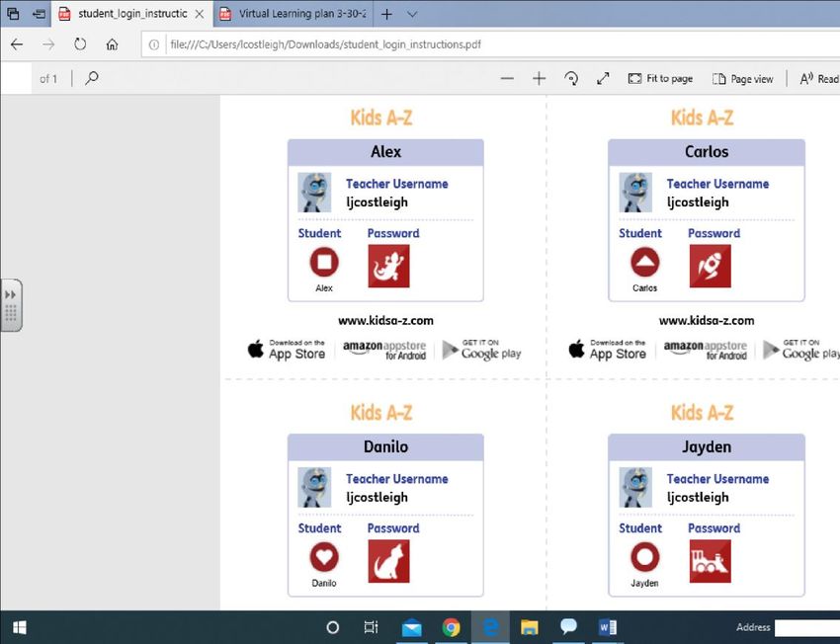This screenshot has width=840, height=644.
Task: Click the PDF page number field
Action: 16,79
